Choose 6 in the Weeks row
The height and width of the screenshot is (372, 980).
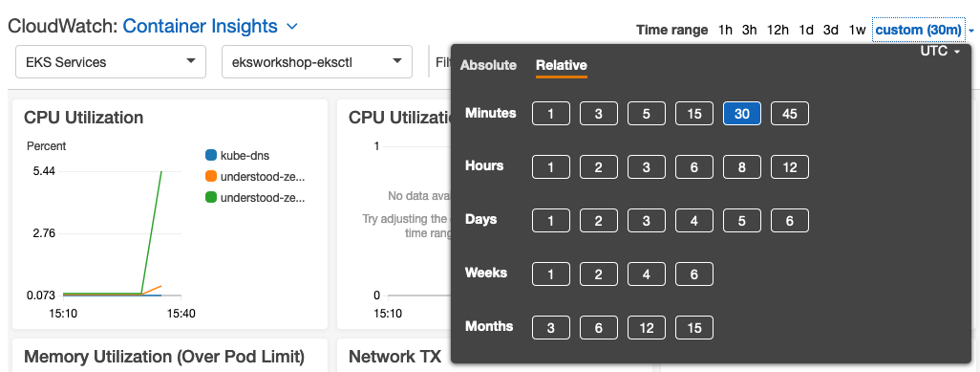coord(693,274)
